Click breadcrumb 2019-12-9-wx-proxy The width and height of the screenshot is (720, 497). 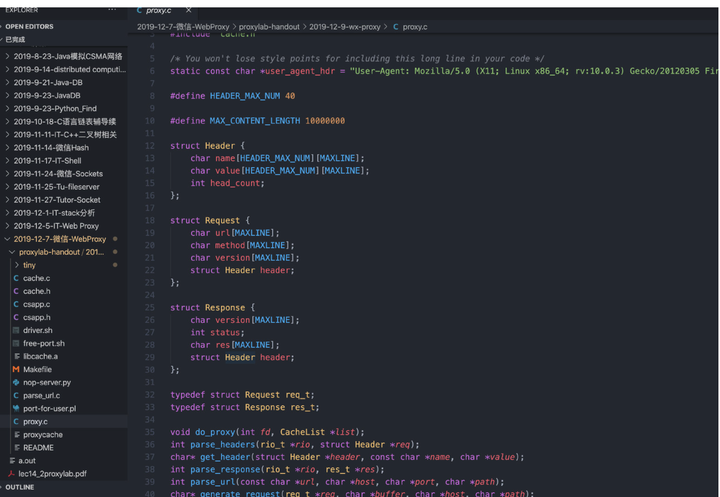coord(344,27)
